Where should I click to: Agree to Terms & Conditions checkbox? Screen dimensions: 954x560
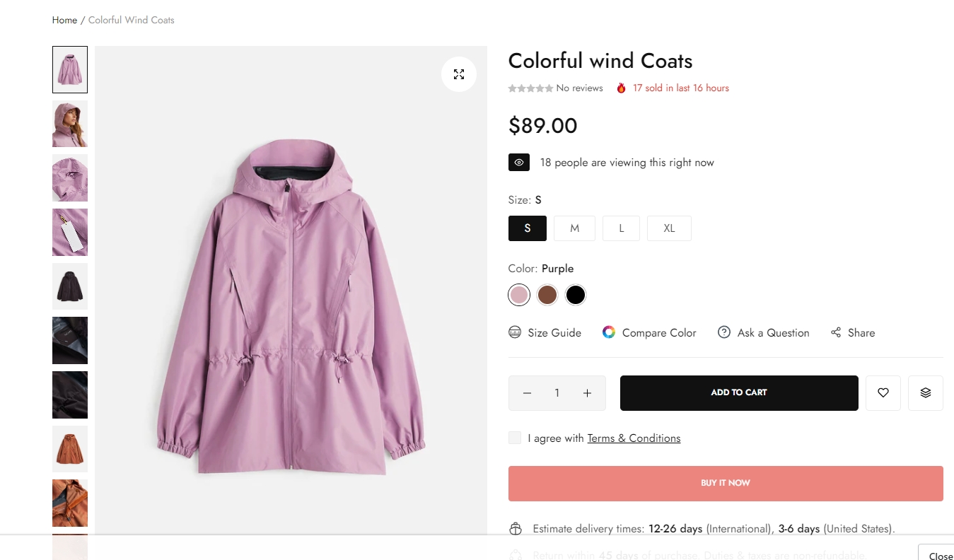click(x=515, y=438)
